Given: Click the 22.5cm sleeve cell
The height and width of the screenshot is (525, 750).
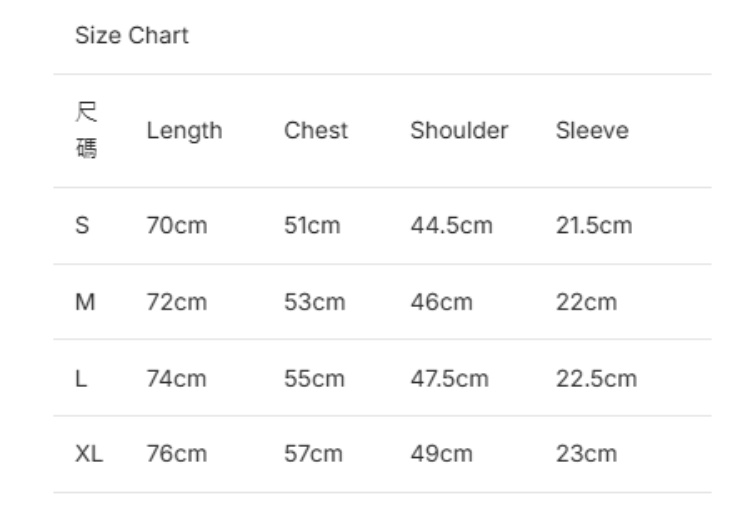Looking at the screenshot, I should (x=596, y=378).
